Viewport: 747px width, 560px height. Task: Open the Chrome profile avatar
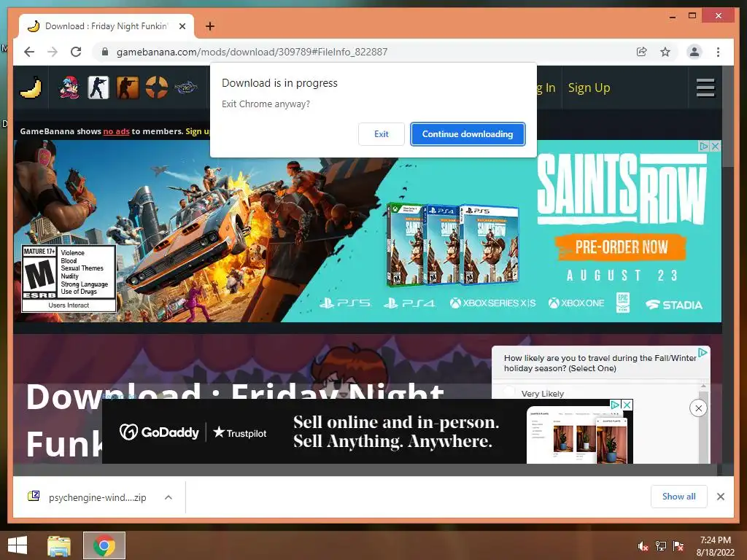694,52
